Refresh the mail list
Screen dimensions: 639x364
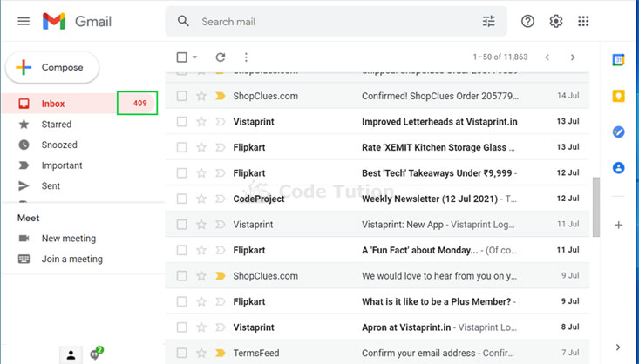(221, 57)
